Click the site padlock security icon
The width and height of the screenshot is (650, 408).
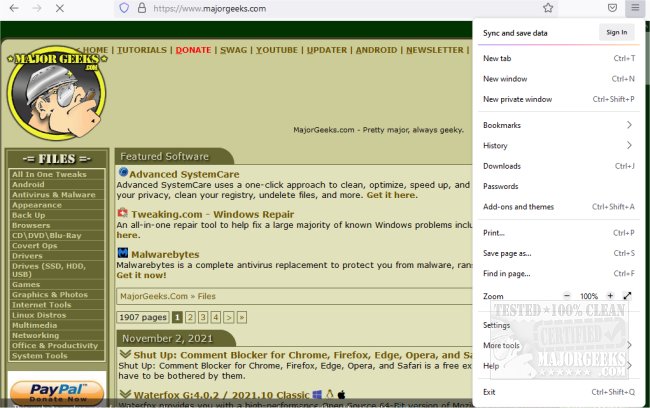point(142,8)
